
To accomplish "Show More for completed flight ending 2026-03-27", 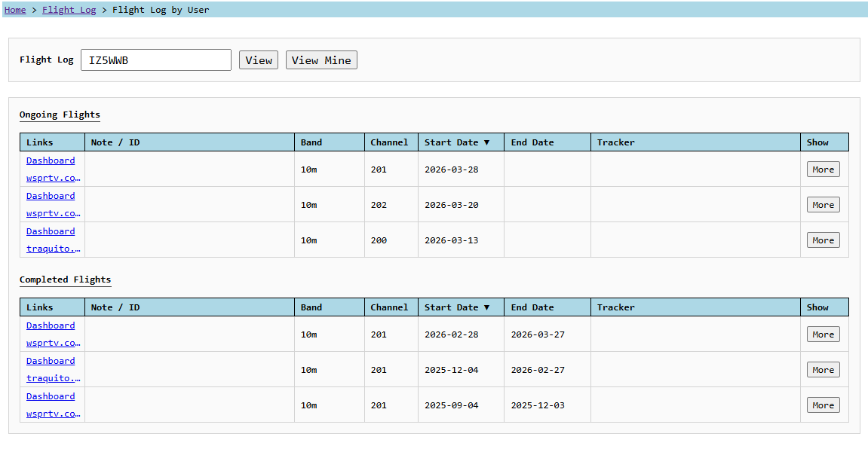I will [x=823, y=334].
